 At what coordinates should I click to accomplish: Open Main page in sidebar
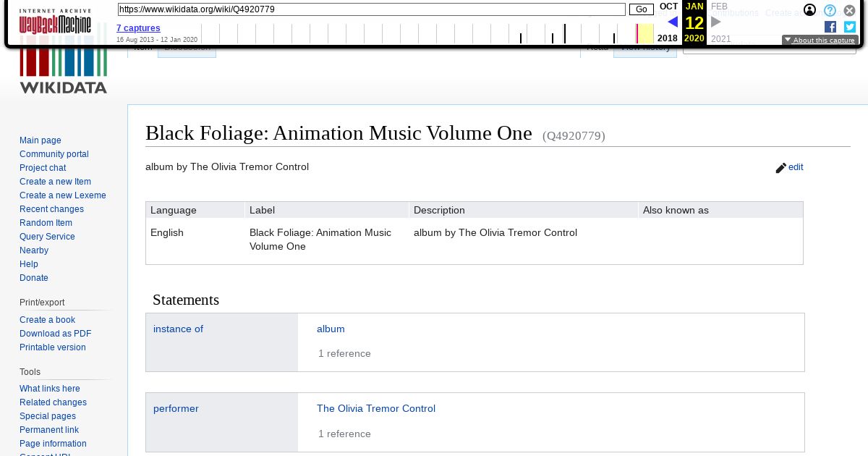[x=41, y=140]
